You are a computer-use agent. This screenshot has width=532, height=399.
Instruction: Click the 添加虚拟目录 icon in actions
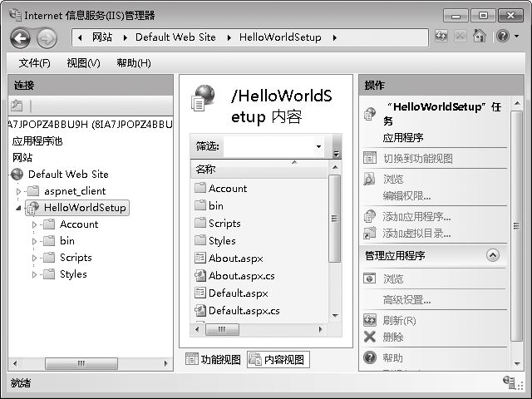coord(370,233)
